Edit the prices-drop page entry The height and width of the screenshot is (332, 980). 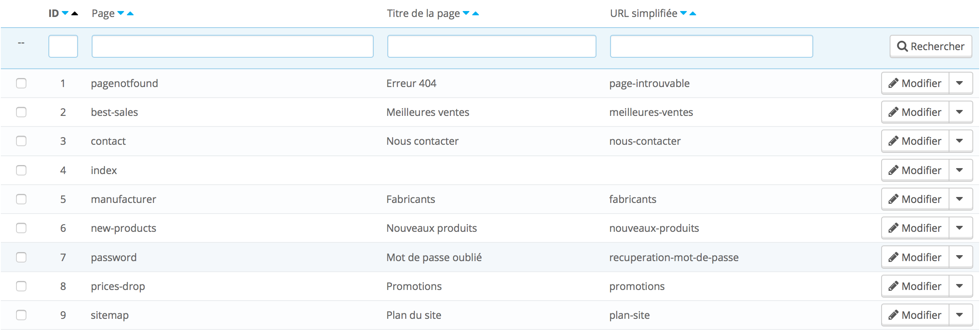tap(915, 286)
